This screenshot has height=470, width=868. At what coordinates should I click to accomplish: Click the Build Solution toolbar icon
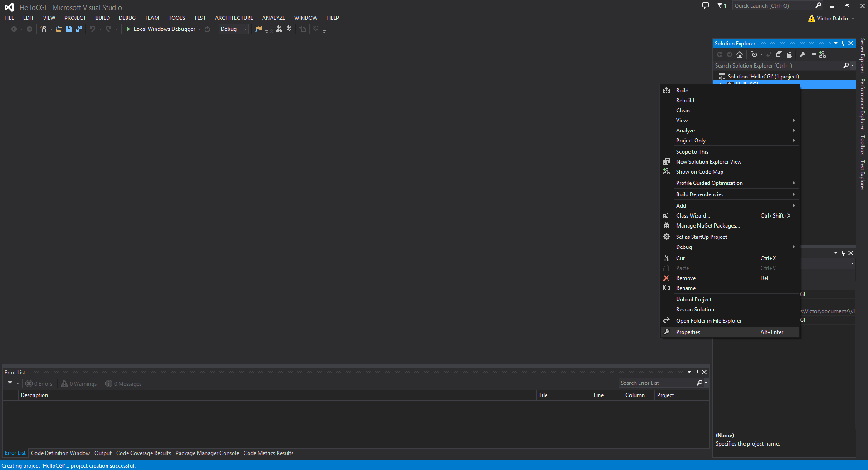tap(279, 29)
